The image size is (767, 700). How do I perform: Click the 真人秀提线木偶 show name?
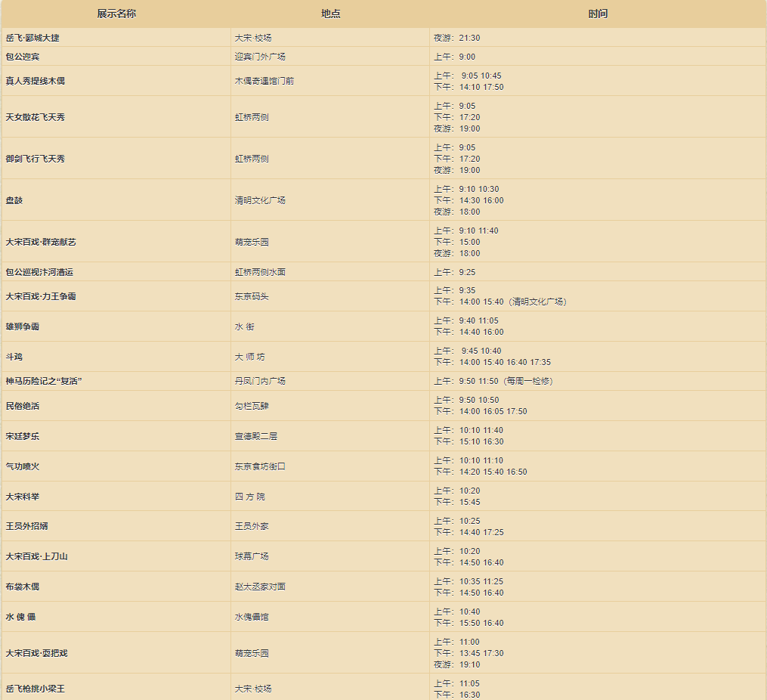[x=36, y=81]
